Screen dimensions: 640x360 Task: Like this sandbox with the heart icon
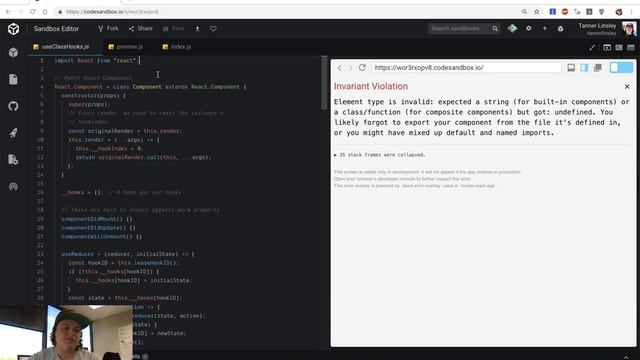[213, 29]
